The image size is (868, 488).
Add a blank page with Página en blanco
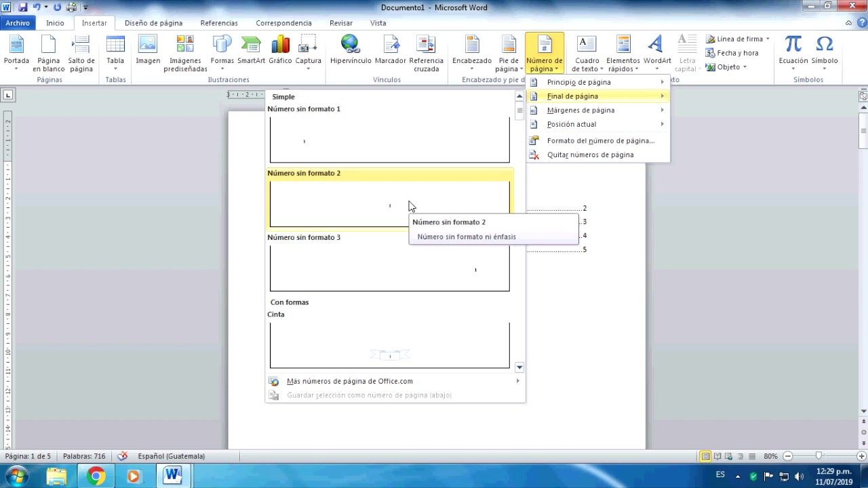(x=49, y=54)
